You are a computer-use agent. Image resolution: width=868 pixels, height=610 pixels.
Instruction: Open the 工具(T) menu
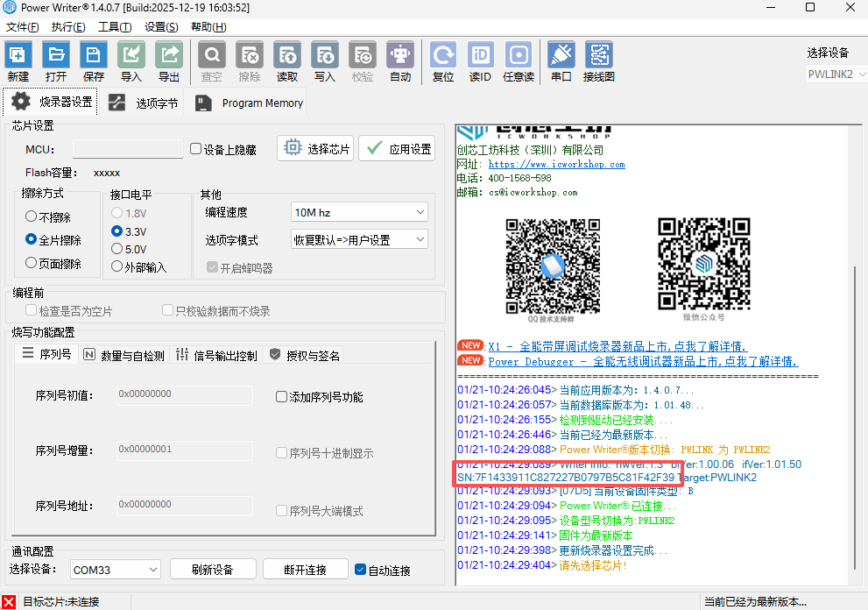click(x=114, y=27)
